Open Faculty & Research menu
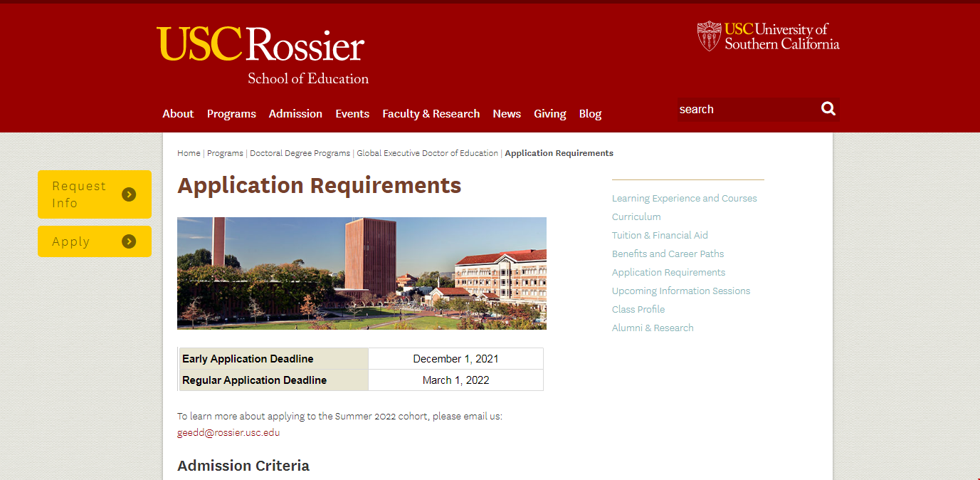Screen dimensions: 980x480 click(x=431, y=114)
